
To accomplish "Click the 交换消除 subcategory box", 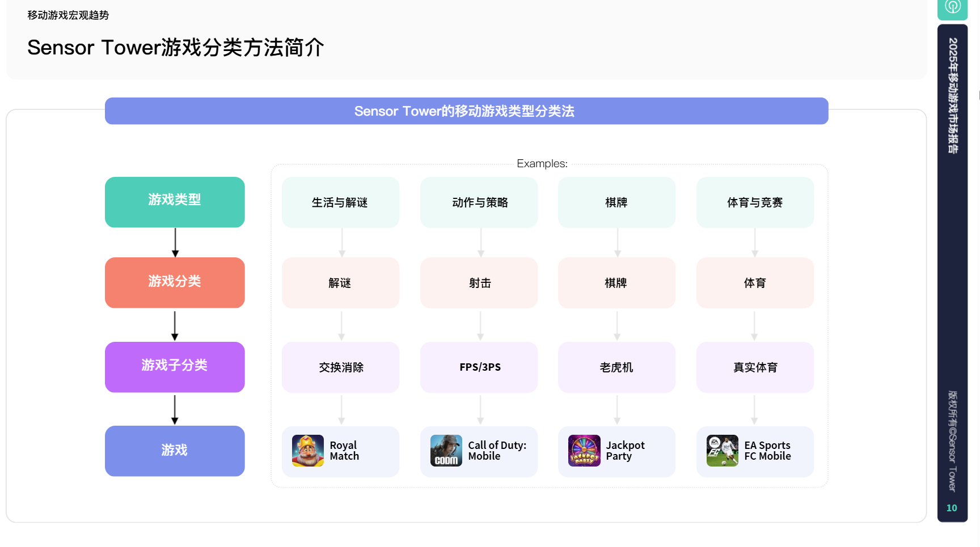I will (x=340, y=367).
